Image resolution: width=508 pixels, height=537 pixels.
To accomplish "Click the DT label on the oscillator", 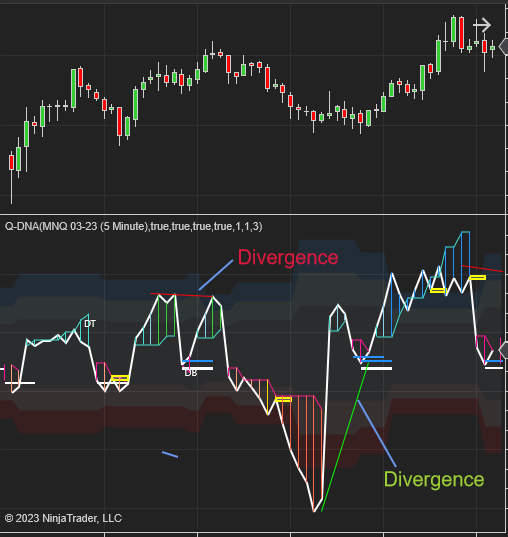I will (90, 324).
